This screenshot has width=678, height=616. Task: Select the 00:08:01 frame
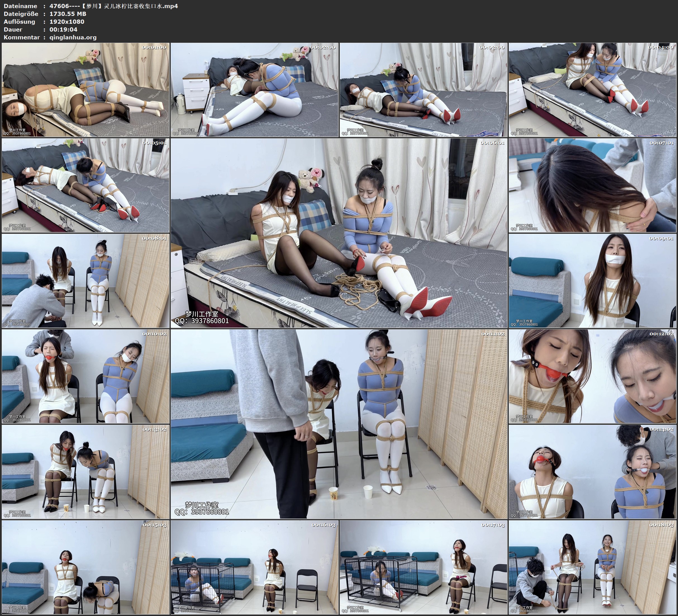(85, 281)
